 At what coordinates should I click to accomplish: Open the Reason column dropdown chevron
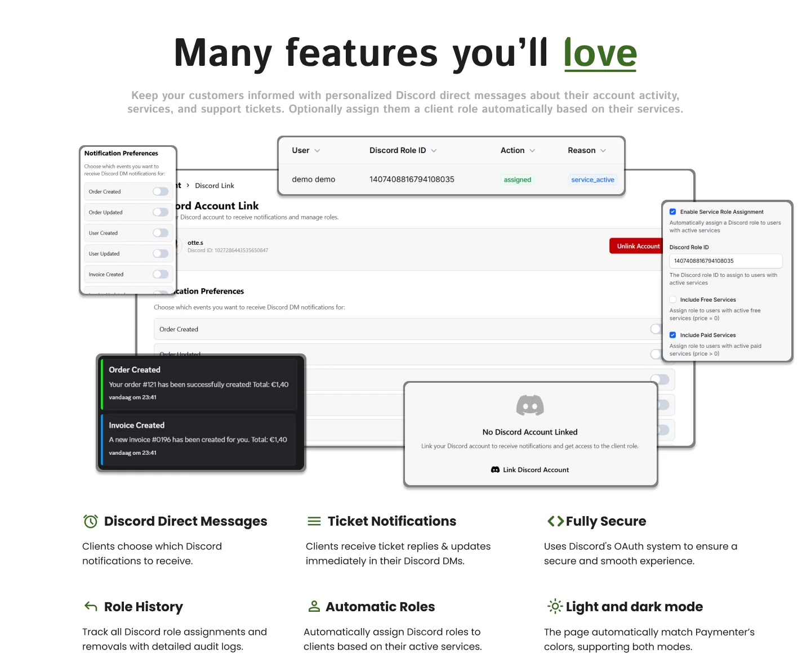click(x=603, y=151)
